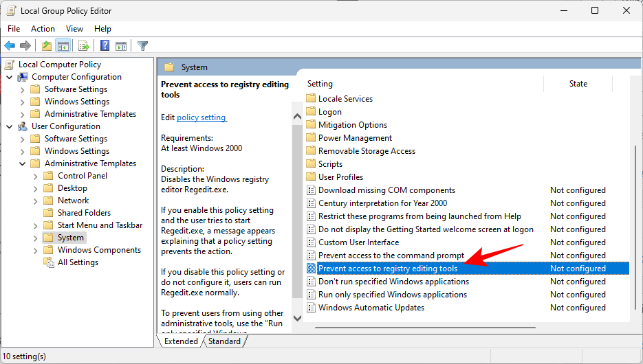
Task: Click the description pane scroll down arrow
Action: [x=297, y=318]
